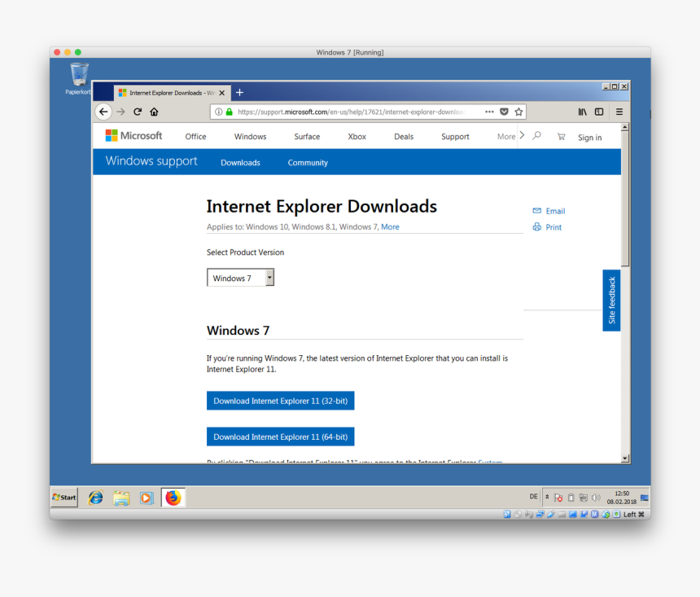Open the Office menu item
This screenshot has width=700, height=597.
click(x=195, y=137)
